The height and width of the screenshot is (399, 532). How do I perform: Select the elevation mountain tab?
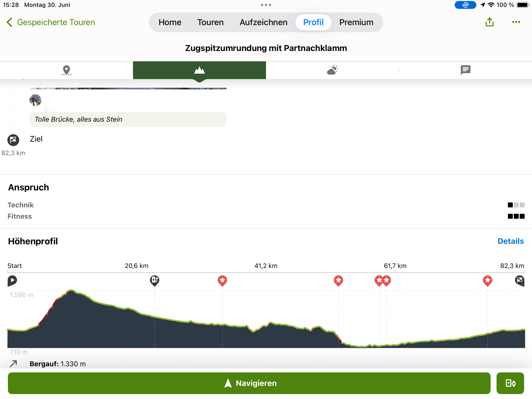click(199, 70)
